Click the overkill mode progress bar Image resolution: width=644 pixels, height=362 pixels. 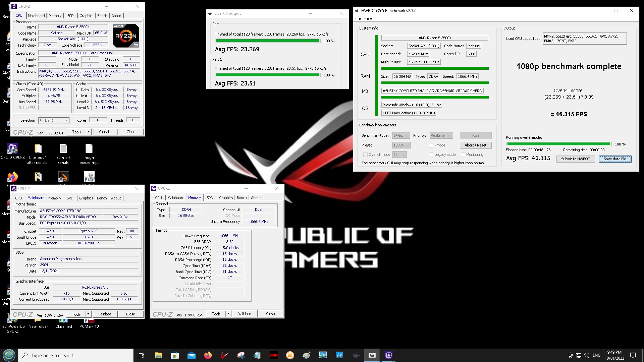coord(558,144)
